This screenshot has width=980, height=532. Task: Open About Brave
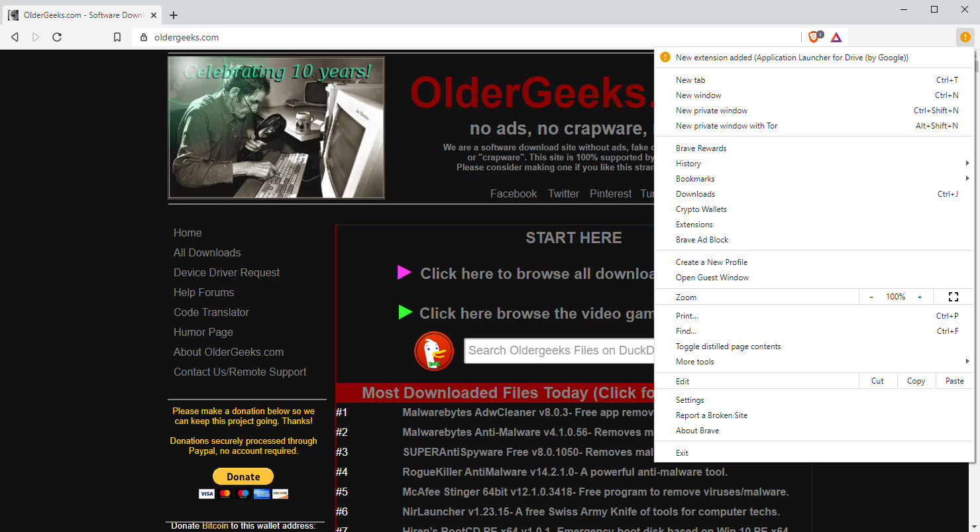click(814, 431)
